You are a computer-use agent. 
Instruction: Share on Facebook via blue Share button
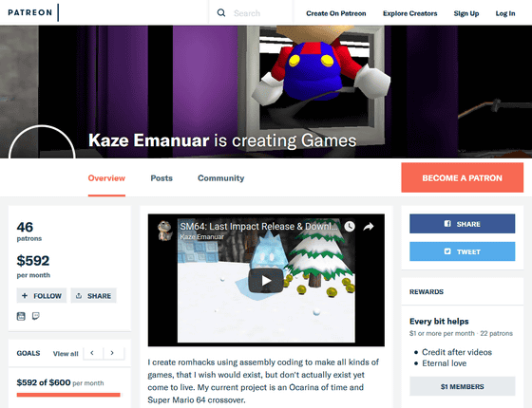462,224
